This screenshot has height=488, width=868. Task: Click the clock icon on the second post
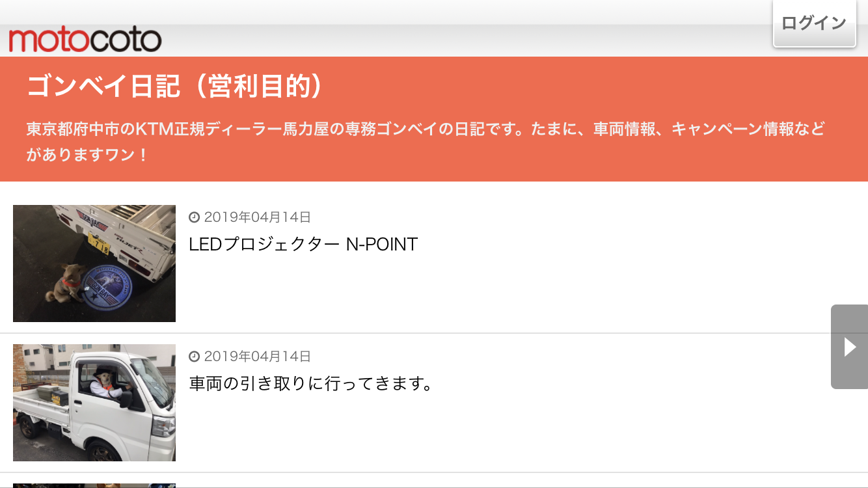[x=194, y=357]
